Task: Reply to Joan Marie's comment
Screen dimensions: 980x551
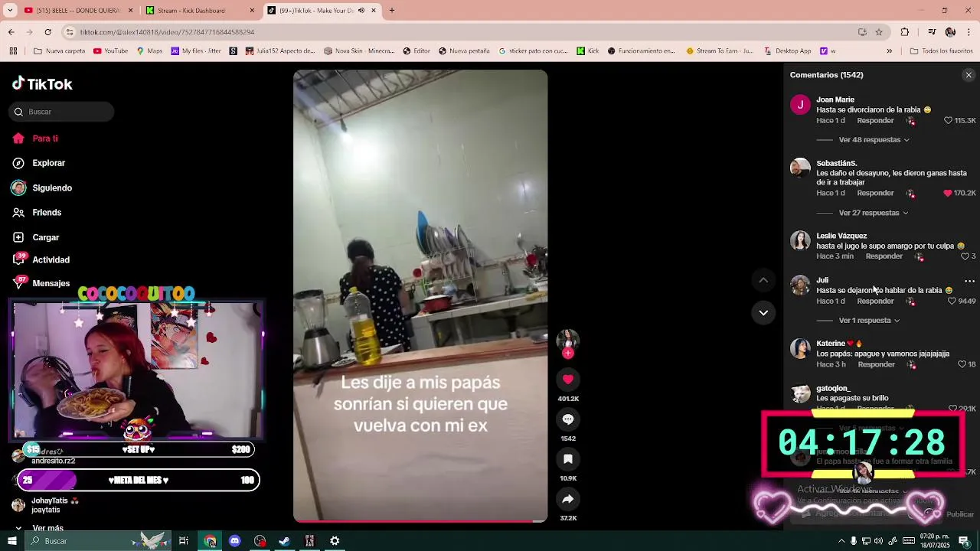Action: coord(875,121)
